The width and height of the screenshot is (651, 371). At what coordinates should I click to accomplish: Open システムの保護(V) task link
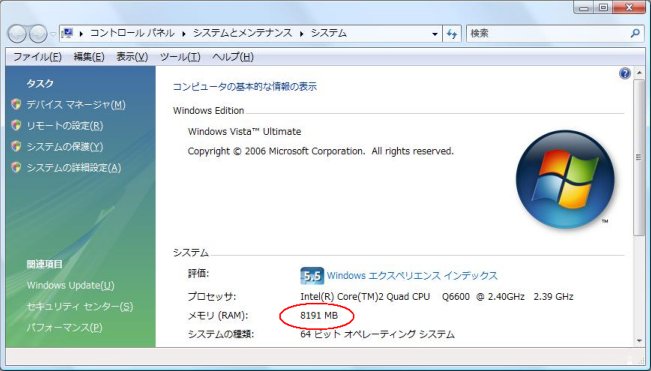tap(65, 147)
